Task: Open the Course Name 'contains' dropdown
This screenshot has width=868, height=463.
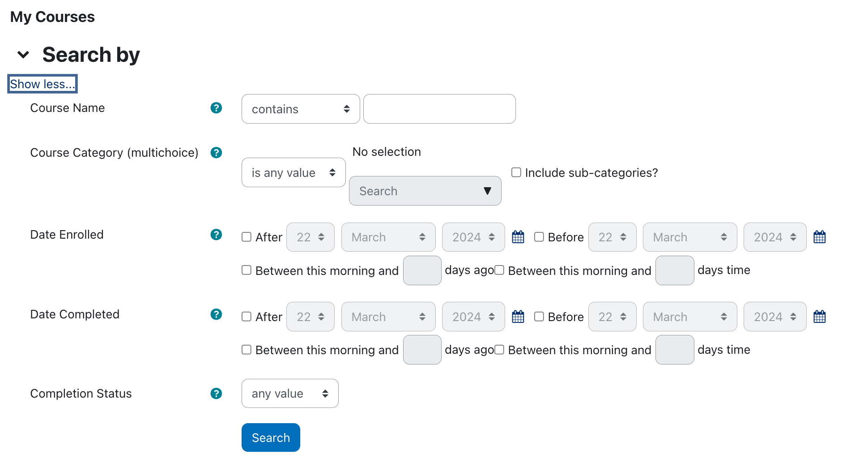Action: 301,109
